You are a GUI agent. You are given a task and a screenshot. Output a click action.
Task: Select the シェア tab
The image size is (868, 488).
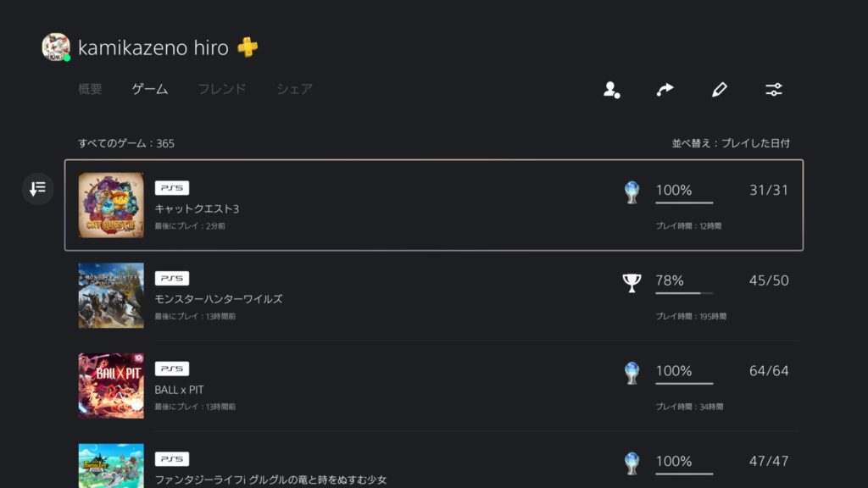294,88
